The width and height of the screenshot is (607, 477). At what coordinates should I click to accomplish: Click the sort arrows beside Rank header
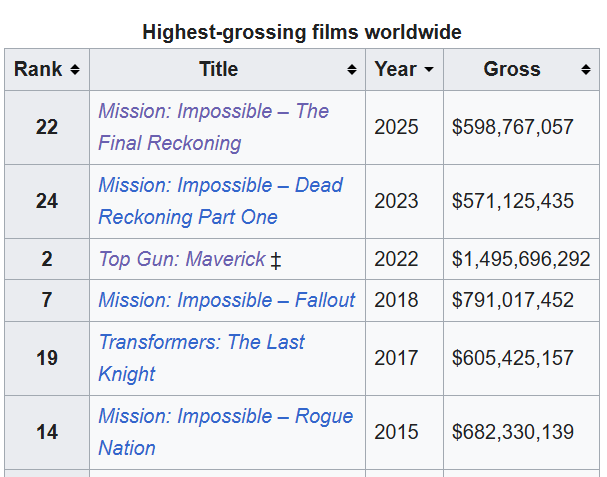(x=75, y=70)
